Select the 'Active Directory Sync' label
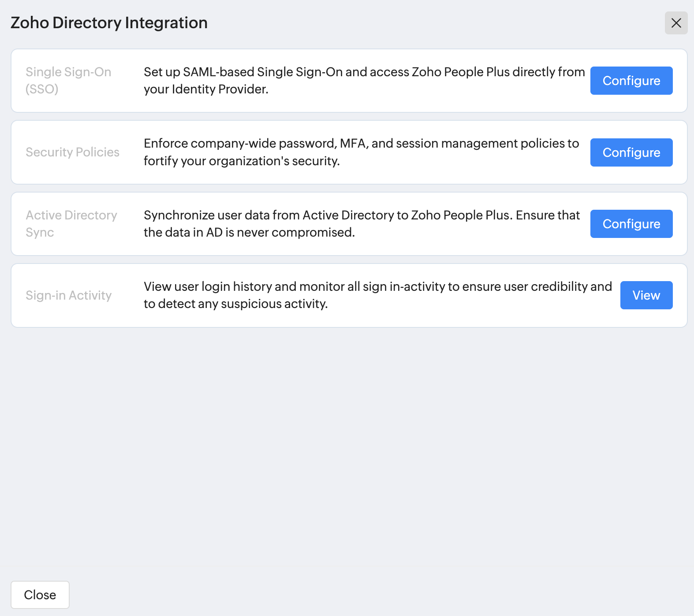Viewport: 694px width, 616px height. (x=71, y=224)
